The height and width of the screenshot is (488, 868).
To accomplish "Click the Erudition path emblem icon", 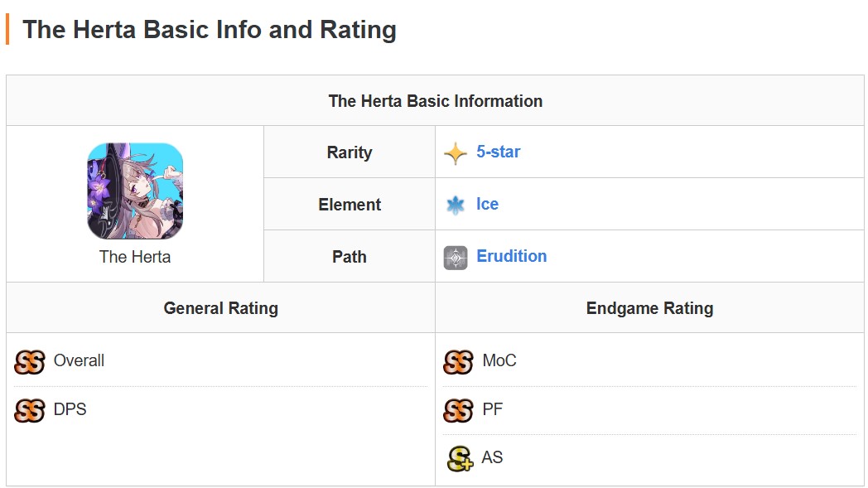I will coord(455,258).
